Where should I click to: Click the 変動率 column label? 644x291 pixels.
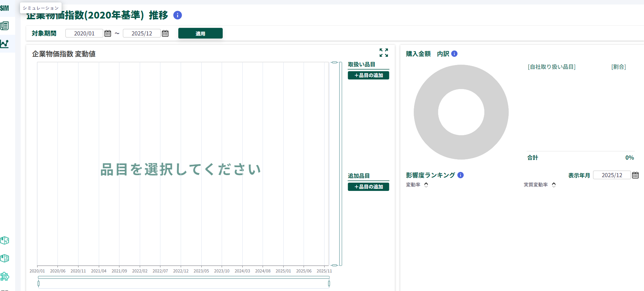[413, 185]
